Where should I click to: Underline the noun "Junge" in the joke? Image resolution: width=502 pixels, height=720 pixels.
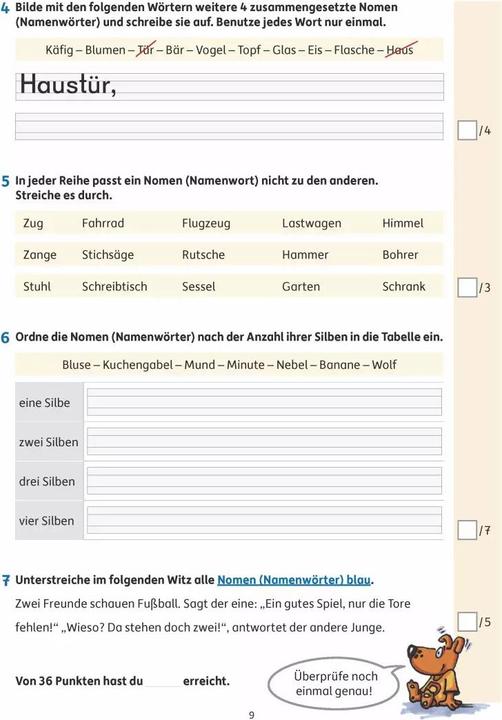[x=367, y=628]
